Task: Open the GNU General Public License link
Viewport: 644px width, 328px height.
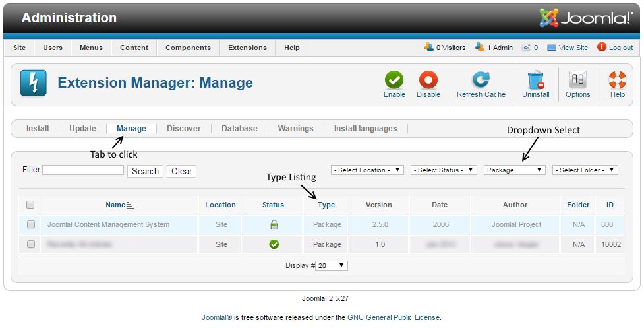Action: pos(394,317)
